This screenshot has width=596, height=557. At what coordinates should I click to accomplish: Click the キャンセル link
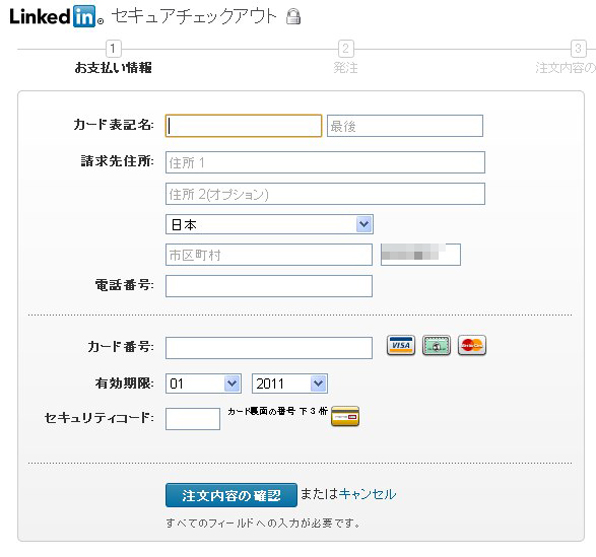pyautogui.click(x=367, y=494)
